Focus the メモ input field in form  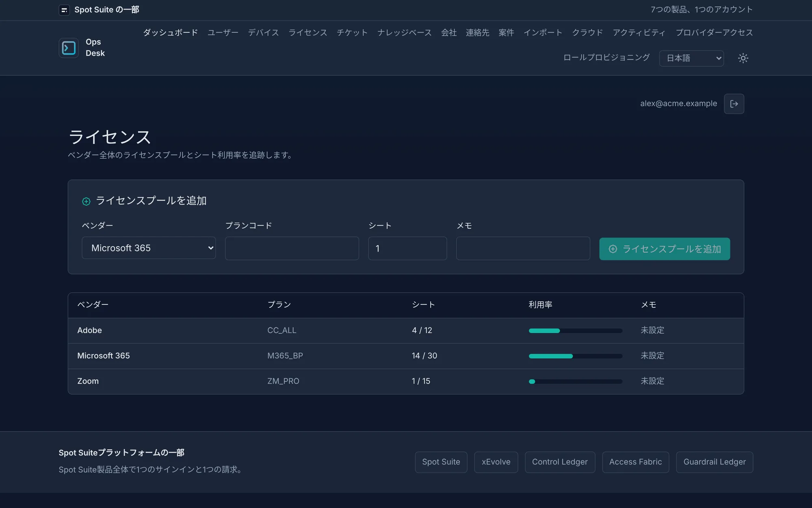click(523, 248)
